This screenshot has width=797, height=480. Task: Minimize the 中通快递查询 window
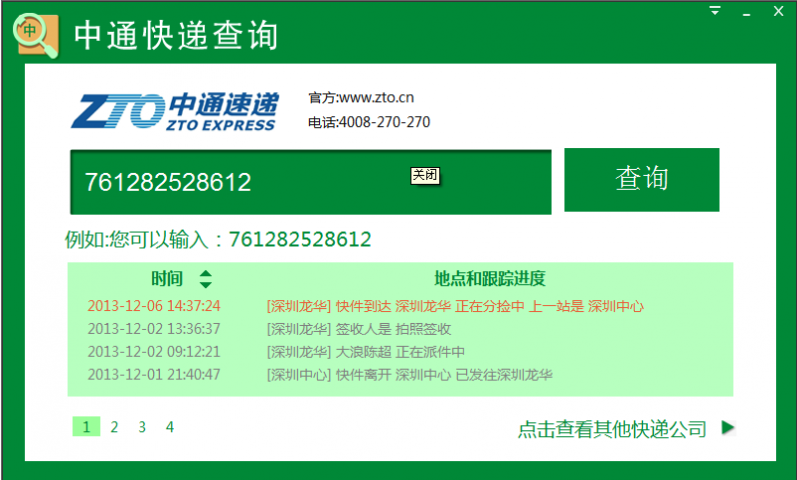click(x=746, y=14)
